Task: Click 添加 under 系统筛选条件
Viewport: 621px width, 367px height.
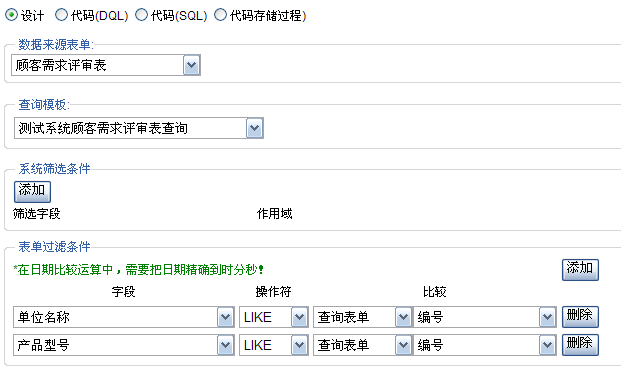Action: tap(32, 192)
